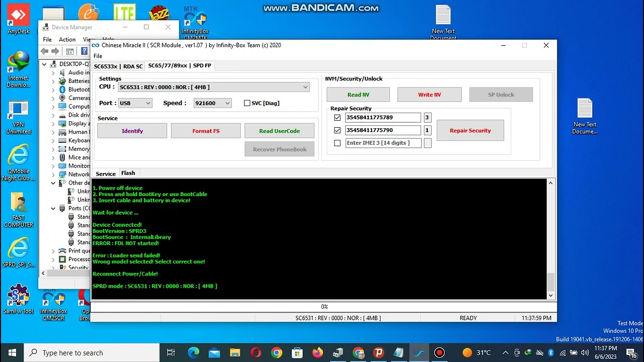Image resolution: width=644 pixels, height=362 pixels.
Task: Open the New Text Docume... icon on the right
Action: point(585,117)
